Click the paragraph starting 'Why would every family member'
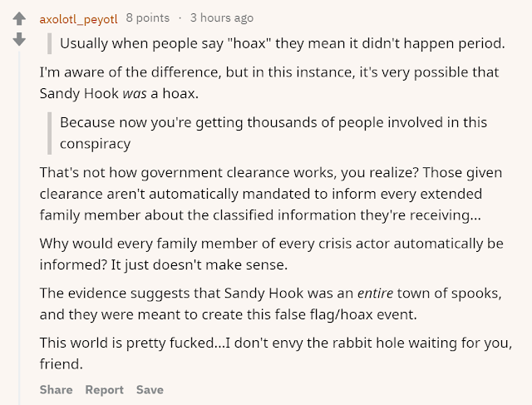This screenshot has height=405, width=532. [272, 254]
